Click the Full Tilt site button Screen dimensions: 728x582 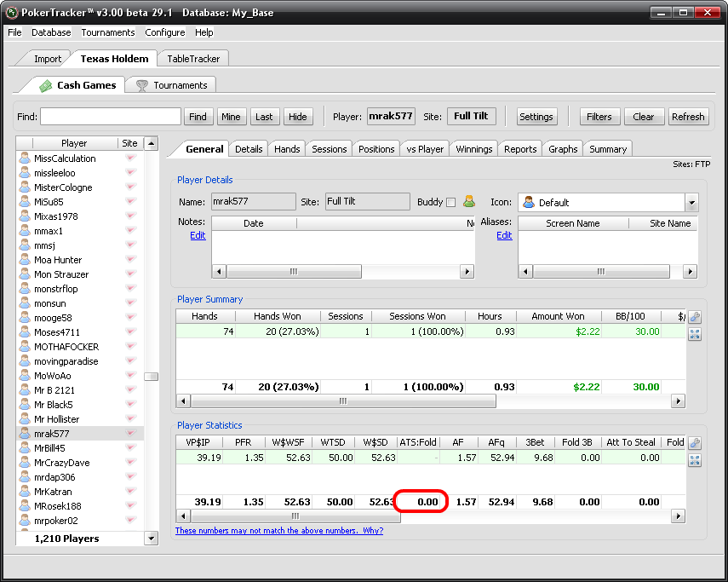click(x=471, y=116)
